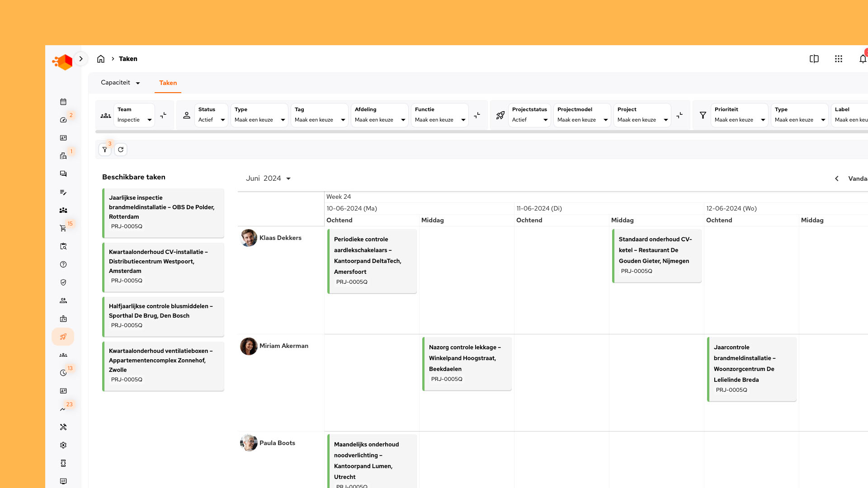Click the refresh icon button
The width and height of the screenshot is (868, 488).
(121, 150)
